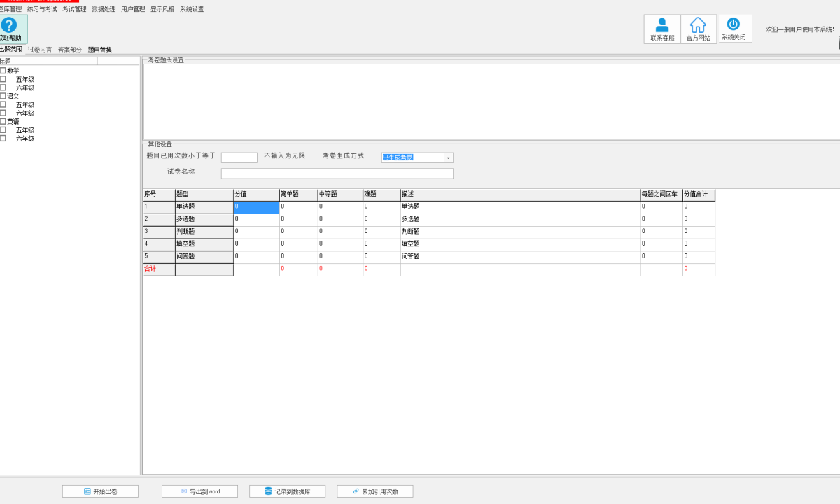Open the 数据处理 menu

(x=104, y=9)
